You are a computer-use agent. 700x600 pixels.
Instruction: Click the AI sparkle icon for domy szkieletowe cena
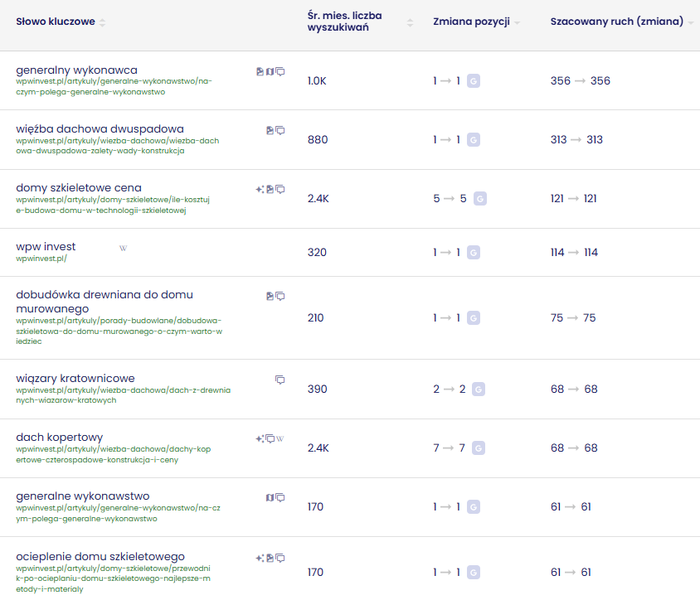pyautogui.click(x=260, y=189)
